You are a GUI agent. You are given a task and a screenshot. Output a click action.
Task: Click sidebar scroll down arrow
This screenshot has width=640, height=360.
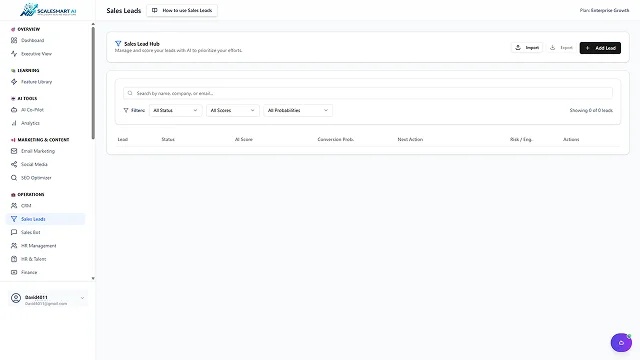click(x=93, y=278)
